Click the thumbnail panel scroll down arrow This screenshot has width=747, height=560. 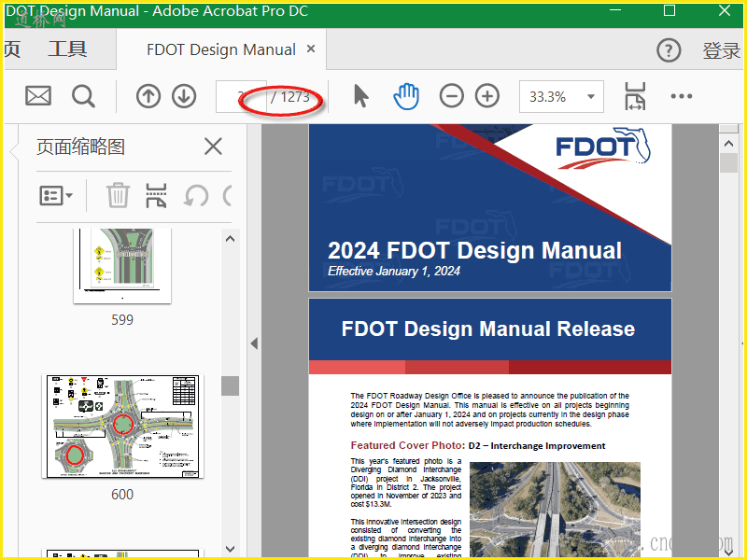(x=230, y=549)
